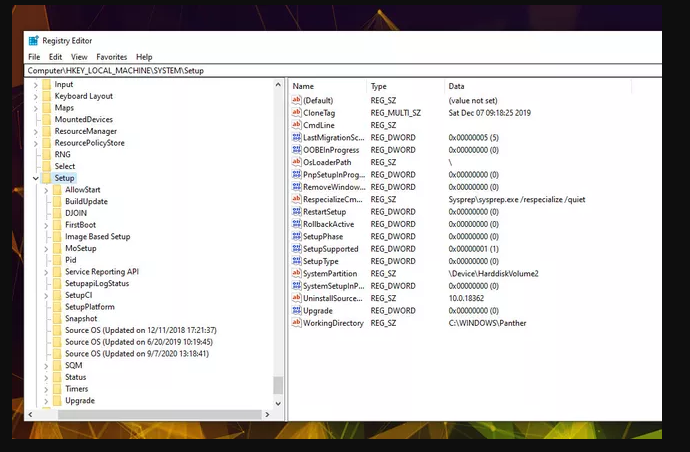Expand the Input key
The height and width of the screenshot is (452, 690).
pos(36,85)
